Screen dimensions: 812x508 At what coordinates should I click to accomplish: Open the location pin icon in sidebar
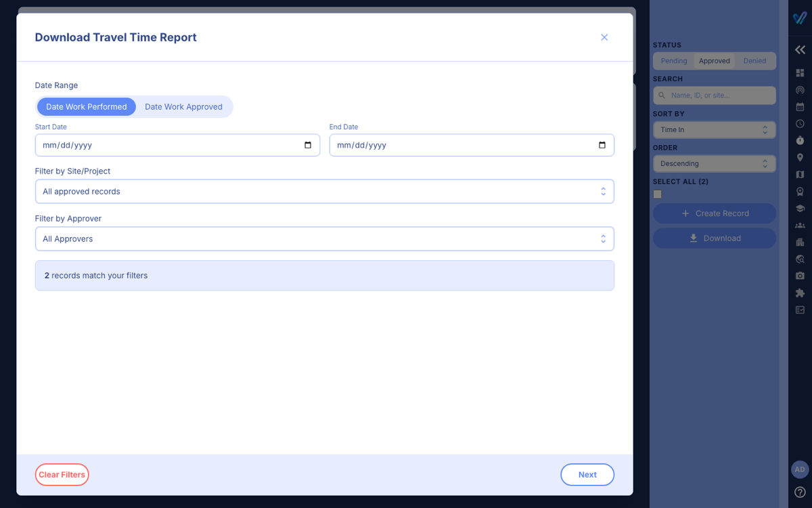pyautogui.click(x=800, y=158)
